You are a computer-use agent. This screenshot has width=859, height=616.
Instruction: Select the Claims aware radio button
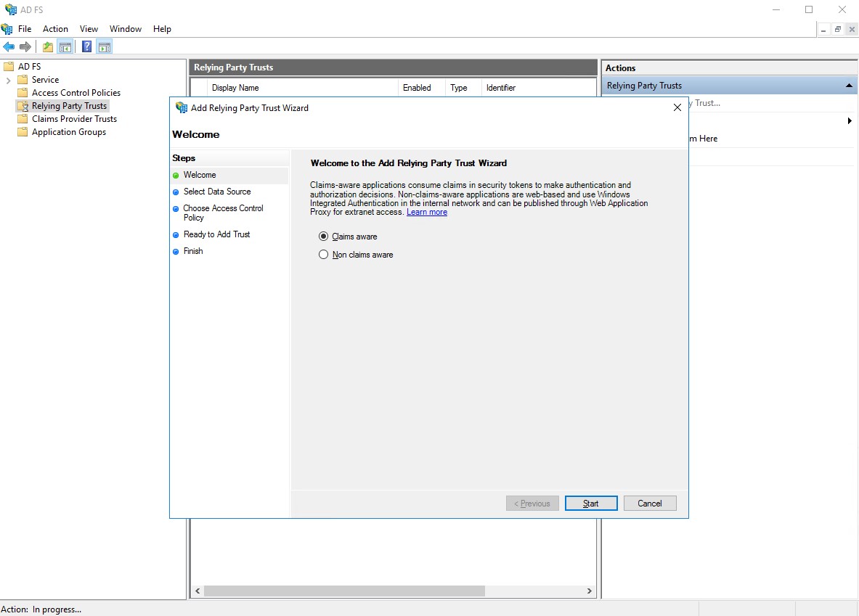pyautogui.click(x=323, y=235)
